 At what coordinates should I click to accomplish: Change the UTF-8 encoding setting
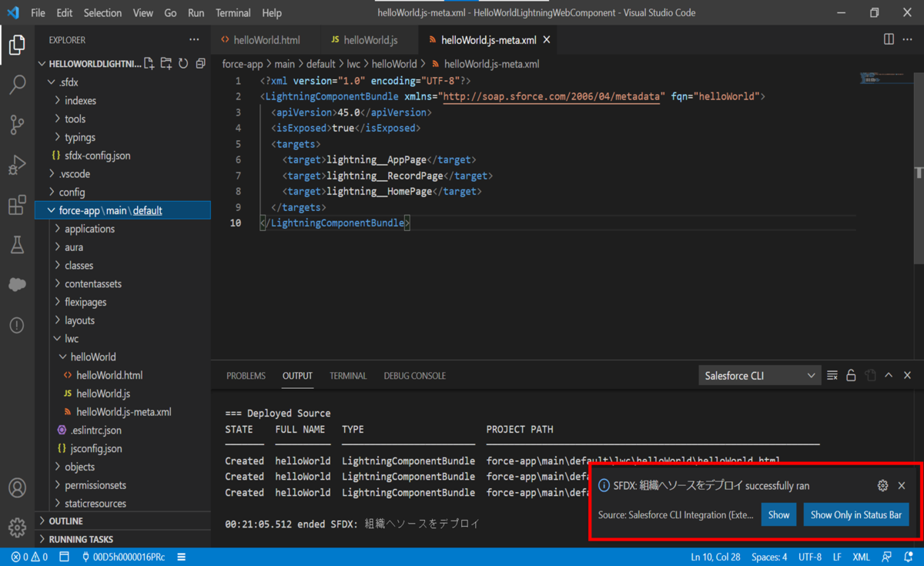pos(810,557)
